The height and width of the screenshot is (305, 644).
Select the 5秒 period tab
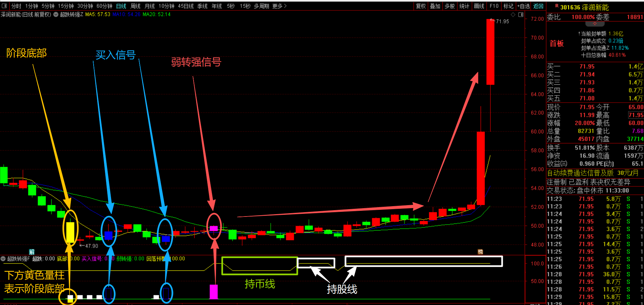231,6
